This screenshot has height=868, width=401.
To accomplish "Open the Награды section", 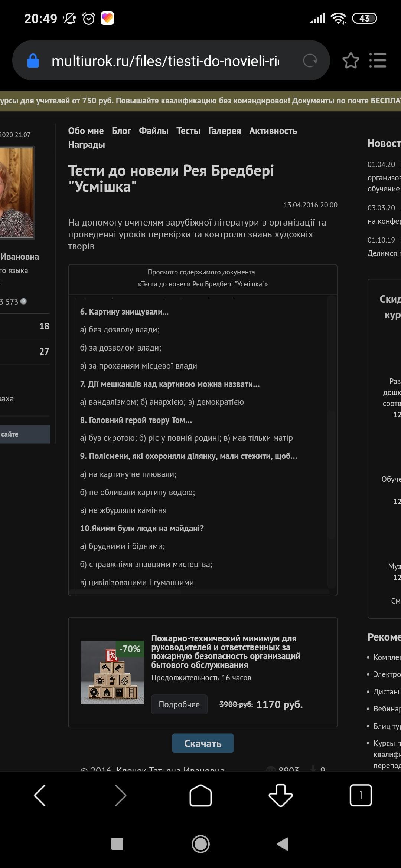I will click(x=87, y=145).
